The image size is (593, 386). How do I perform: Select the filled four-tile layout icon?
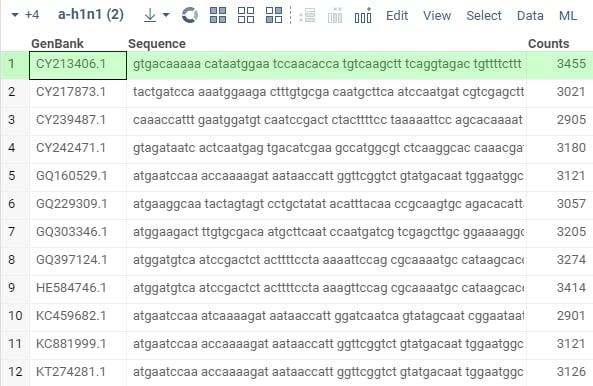click(218, 15)
